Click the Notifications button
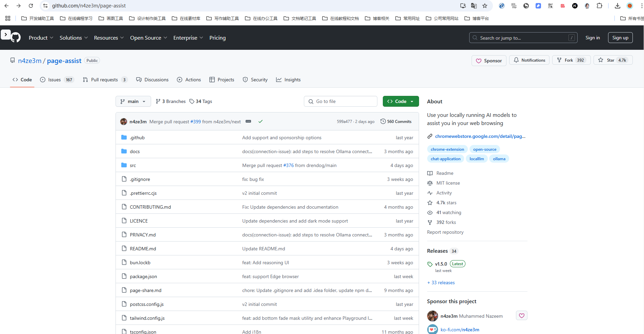The height and width of the screenshot is (334, 644). point(529,60)
